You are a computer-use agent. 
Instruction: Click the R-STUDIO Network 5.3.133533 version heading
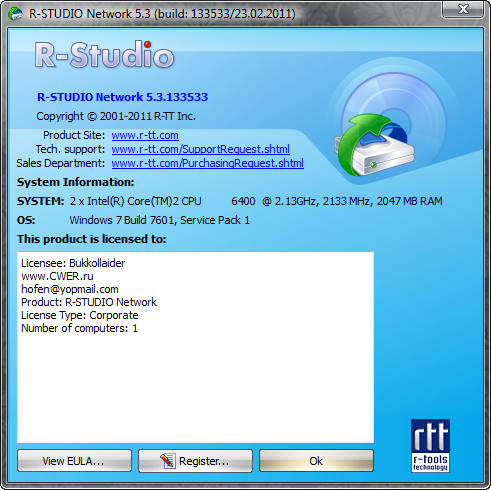(x=122, y=97)
